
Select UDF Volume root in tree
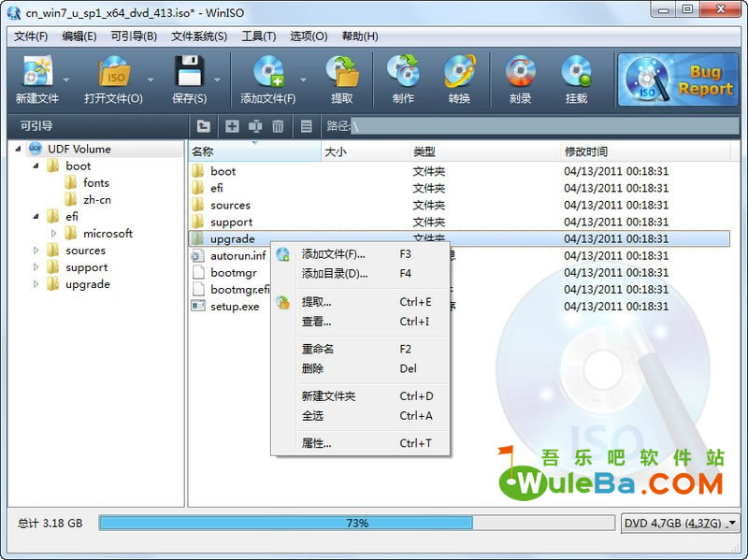coord(79,149)
